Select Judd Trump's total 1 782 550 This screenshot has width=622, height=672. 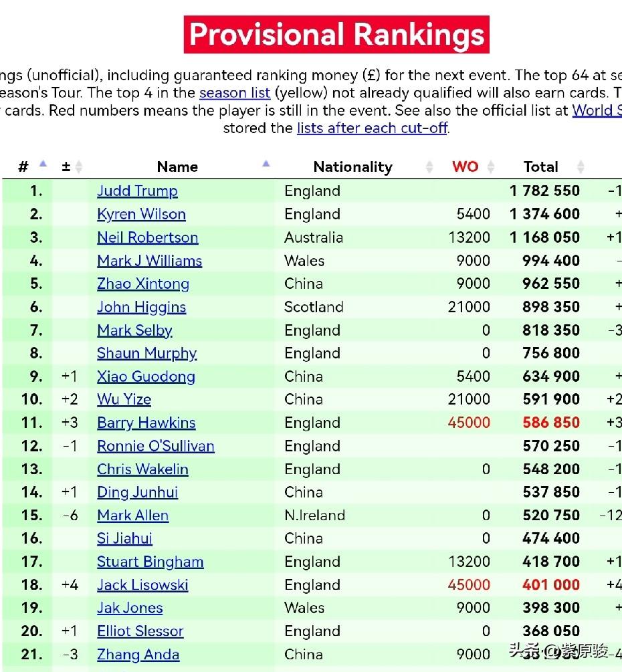[x=544, y=191]
